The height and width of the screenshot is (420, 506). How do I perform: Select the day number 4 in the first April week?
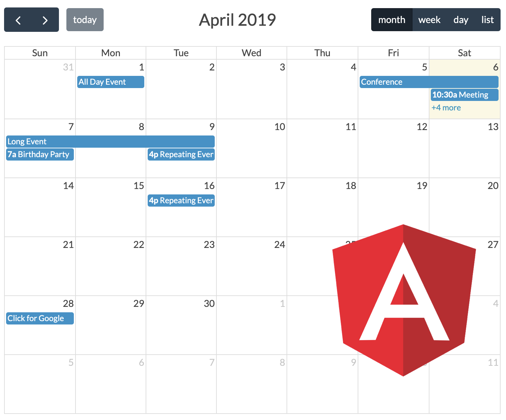[x=354, y=67]
